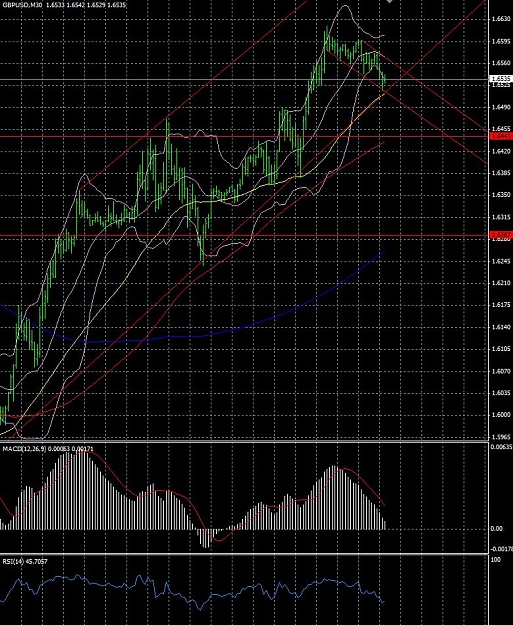The width and height of the screenshot is (513, 625).
Task: Click the 1.6350 price axis label
Action: point(501,195)
